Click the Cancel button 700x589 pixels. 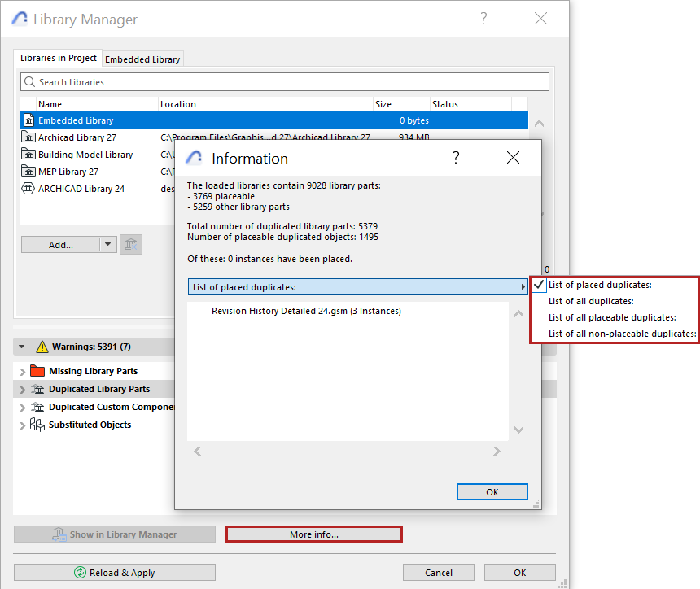click(x=439, y=573)
